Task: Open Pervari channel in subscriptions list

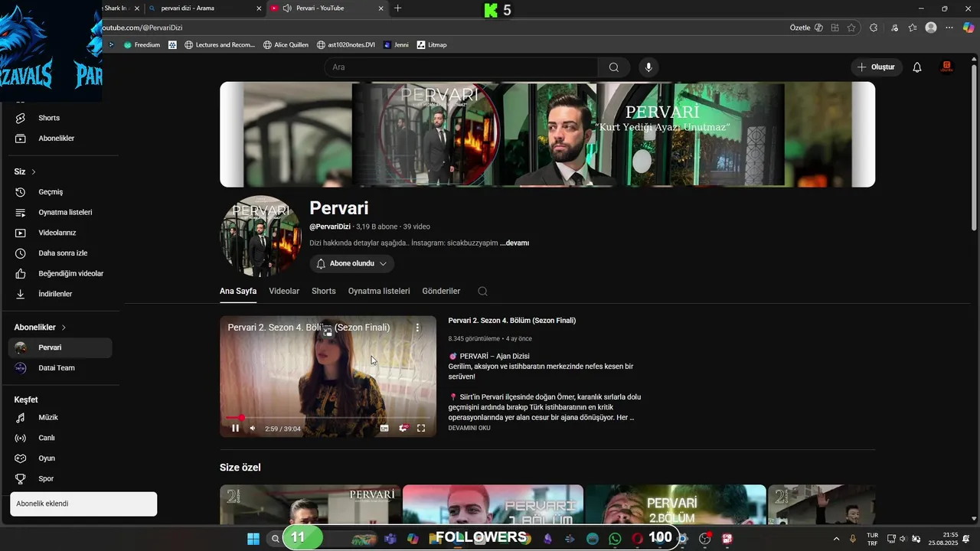Action: click(x=60, y=347)
